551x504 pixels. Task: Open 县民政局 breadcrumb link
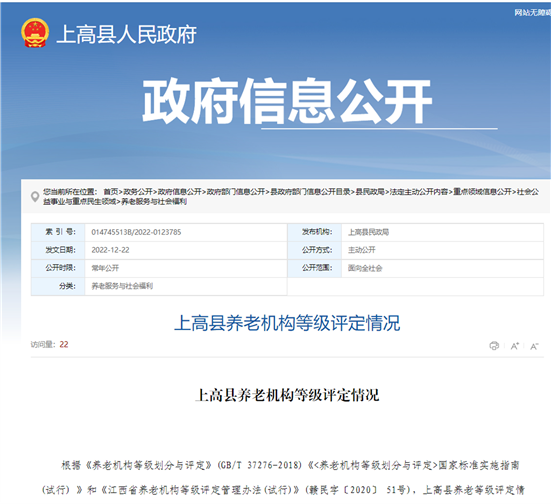(370, 192)
